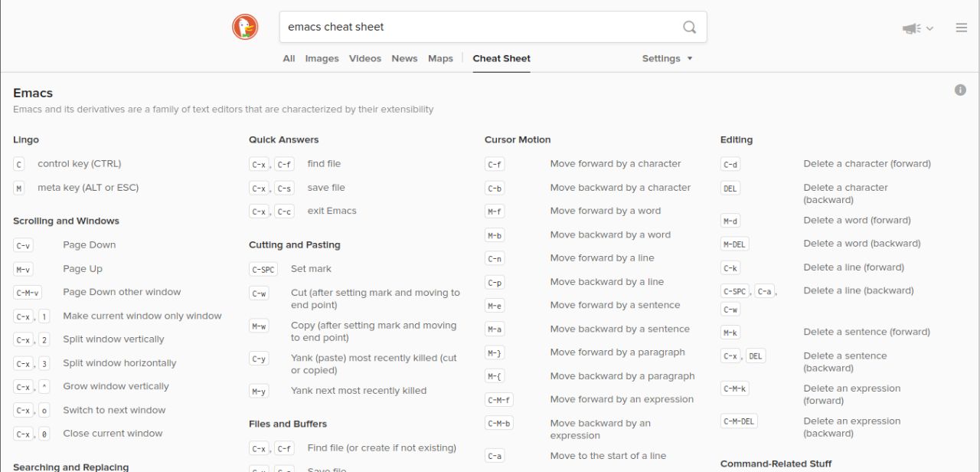The image size is (980, 472).
Task: Click 'Delete a sentence (forward)'
Action: pyautogui.click(x=867, y=331)
